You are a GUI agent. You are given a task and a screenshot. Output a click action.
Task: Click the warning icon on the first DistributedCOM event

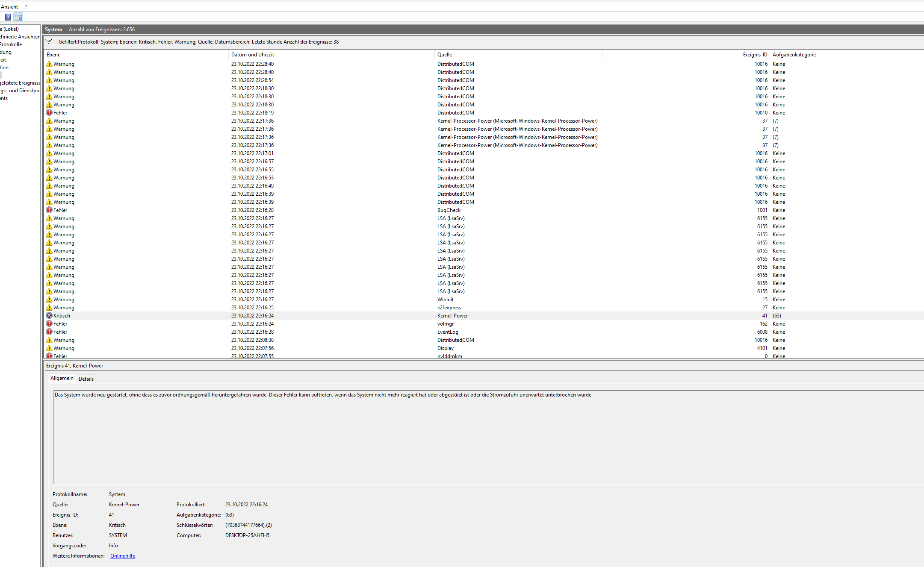49,64
